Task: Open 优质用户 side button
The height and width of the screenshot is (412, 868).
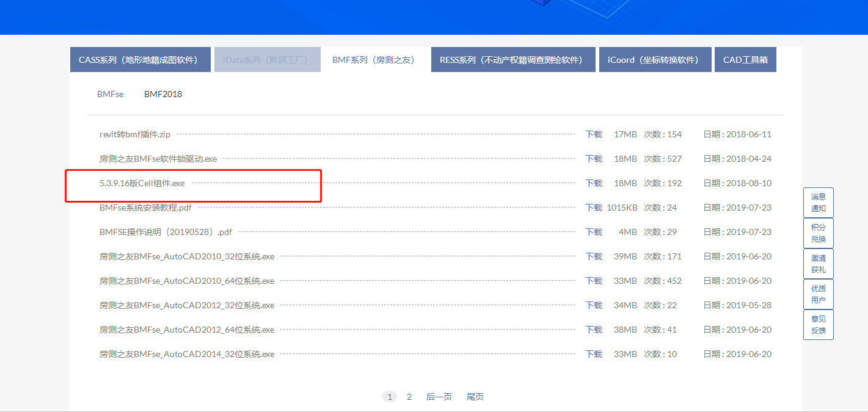Action: pos(819,294)
